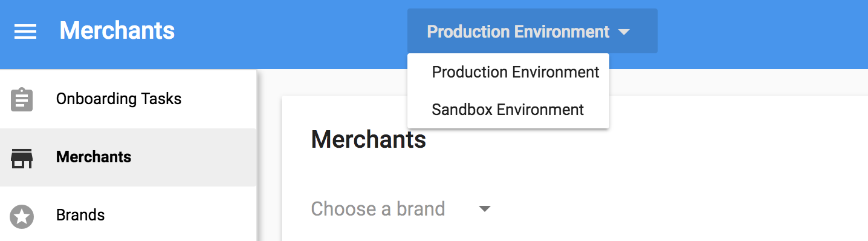868x241 pixels.
Task: Click the Brands star icon
Action: (x=22, y=216)
